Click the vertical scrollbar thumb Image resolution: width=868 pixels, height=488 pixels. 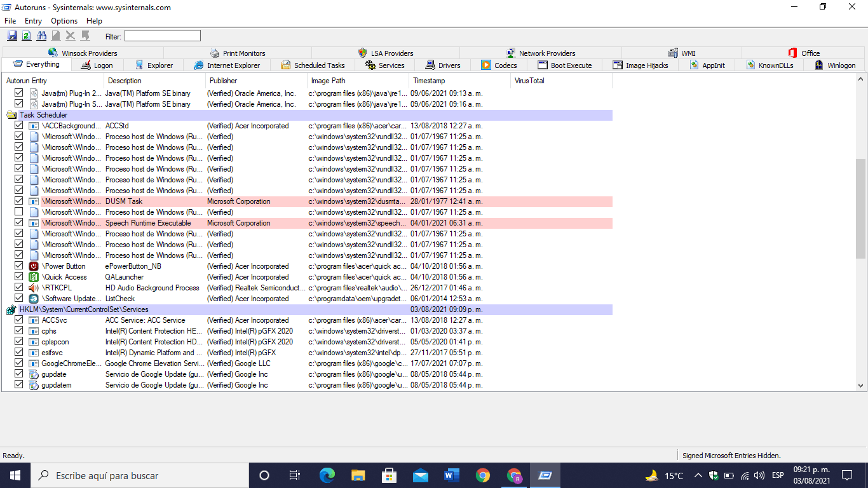tap(862, 208)
